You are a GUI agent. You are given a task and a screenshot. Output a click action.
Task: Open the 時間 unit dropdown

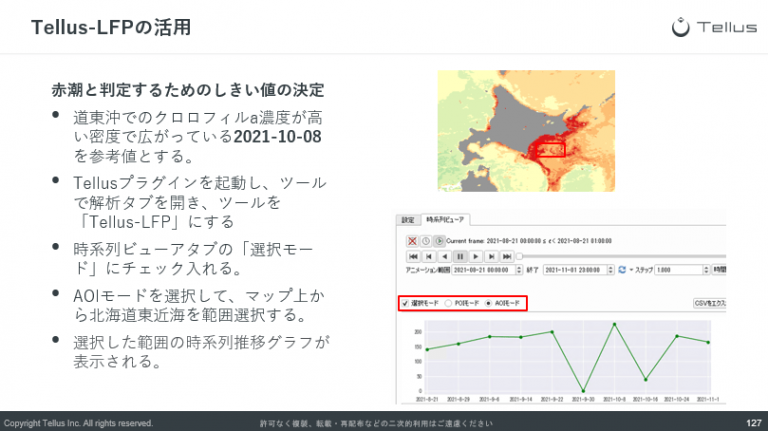[720, 270]
